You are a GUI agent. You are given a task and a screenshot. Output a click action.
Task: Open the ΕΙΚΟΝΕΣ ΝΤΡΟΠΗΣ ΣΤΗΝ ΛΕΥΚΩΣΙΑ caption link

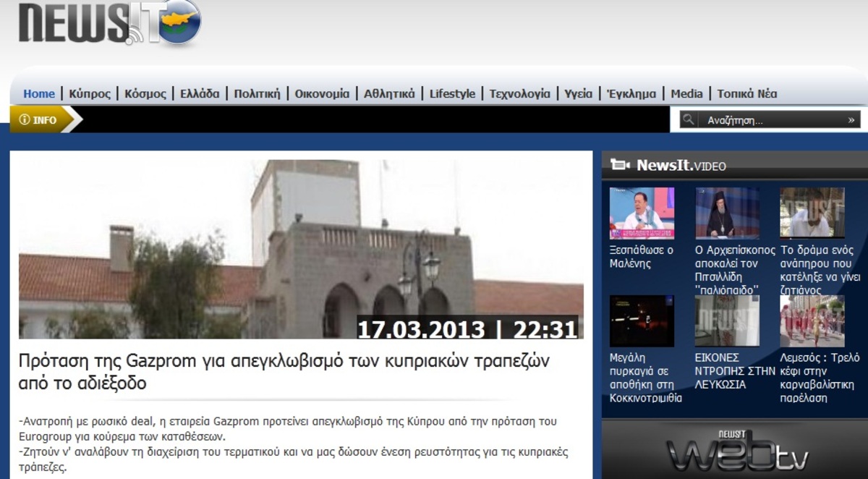[735, 371]
